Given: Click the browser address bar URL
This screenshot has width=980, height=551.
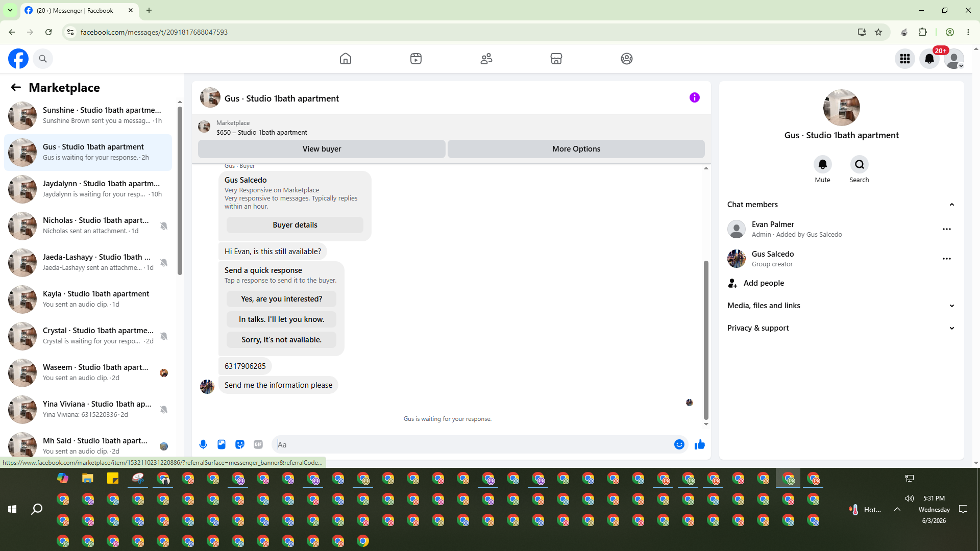Looking at the screenshot, I should 154,32.
